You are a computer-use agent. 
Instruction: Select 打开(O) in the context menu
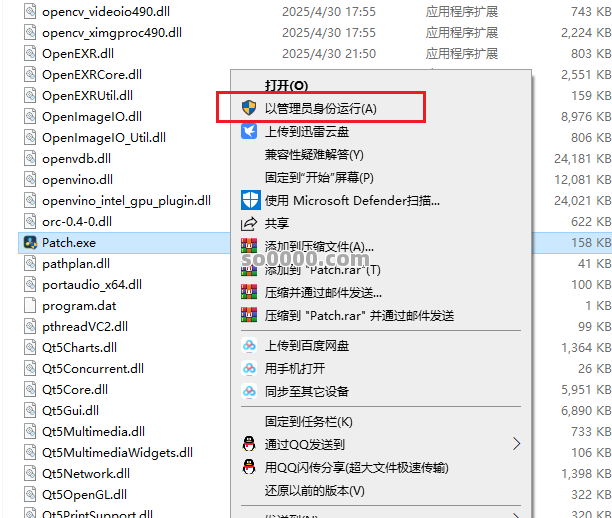click(x=286, y=85)
